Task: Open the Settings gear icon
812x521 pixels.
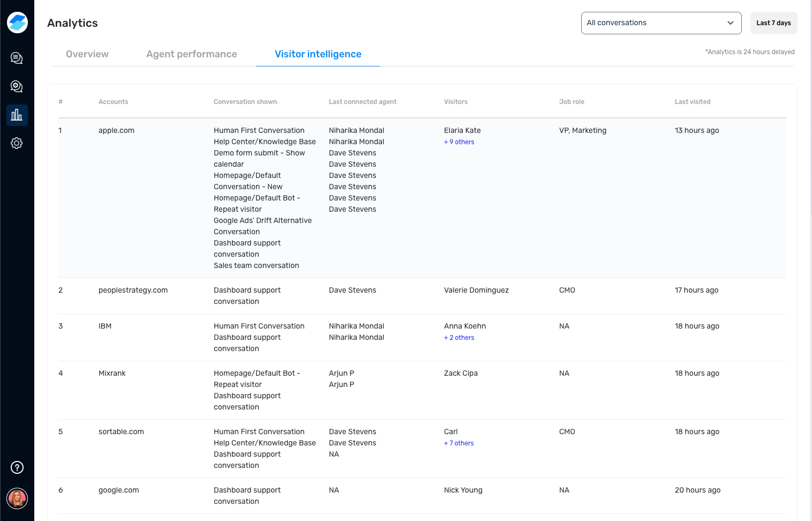Action: click(x=17, y=143)
